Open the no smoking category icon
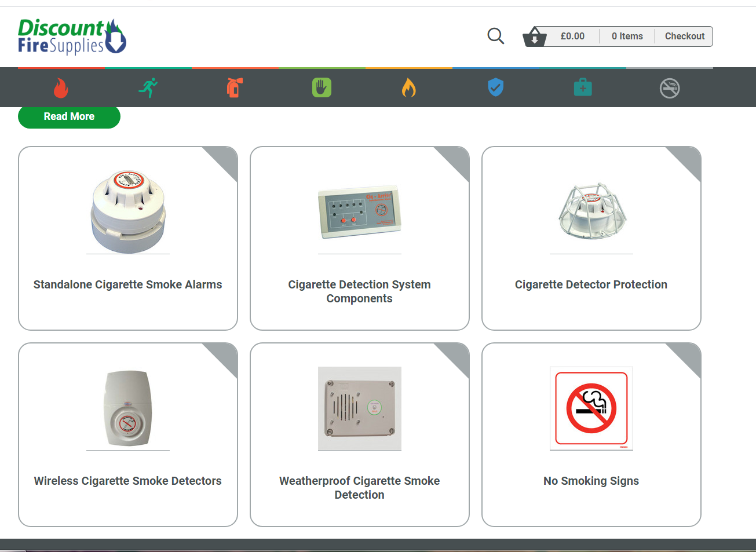756x552 pixels. (670, 89)
